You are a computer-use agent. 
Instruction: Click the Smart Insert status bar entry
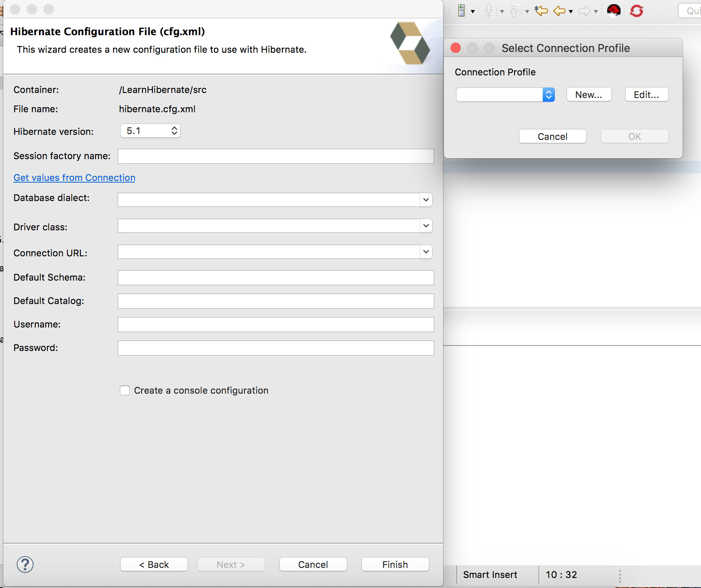coord(490,575)
